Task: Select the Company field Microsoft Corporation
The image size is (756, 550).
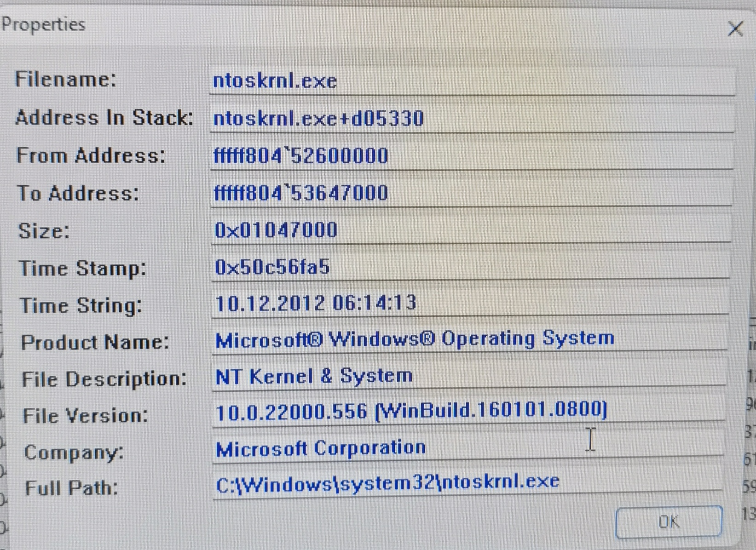Action: [468, 448]
